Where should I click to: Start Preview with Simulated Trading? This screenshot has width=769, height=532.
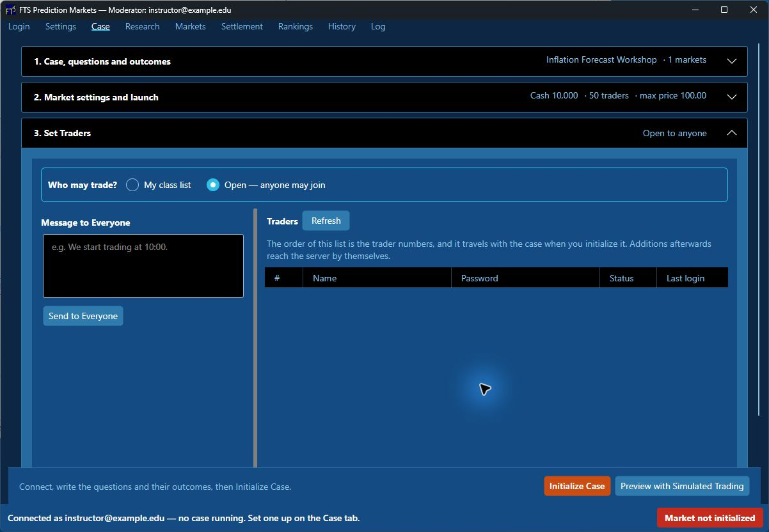[682, 486]
